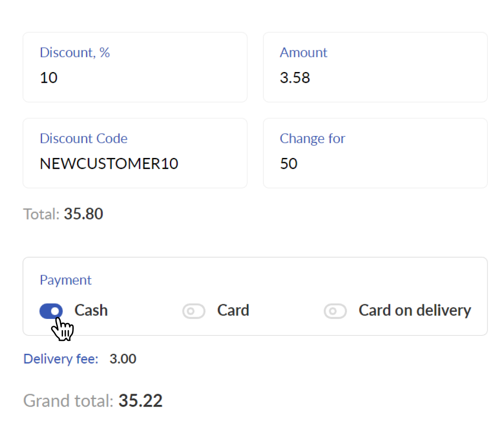Click the Discount percent field showing 10

(x=135, y=67)
